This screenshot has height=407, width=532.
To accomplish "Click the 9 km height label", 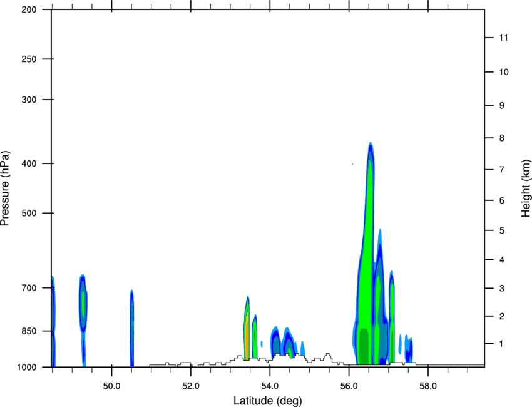I will click(x=502, y=106).
